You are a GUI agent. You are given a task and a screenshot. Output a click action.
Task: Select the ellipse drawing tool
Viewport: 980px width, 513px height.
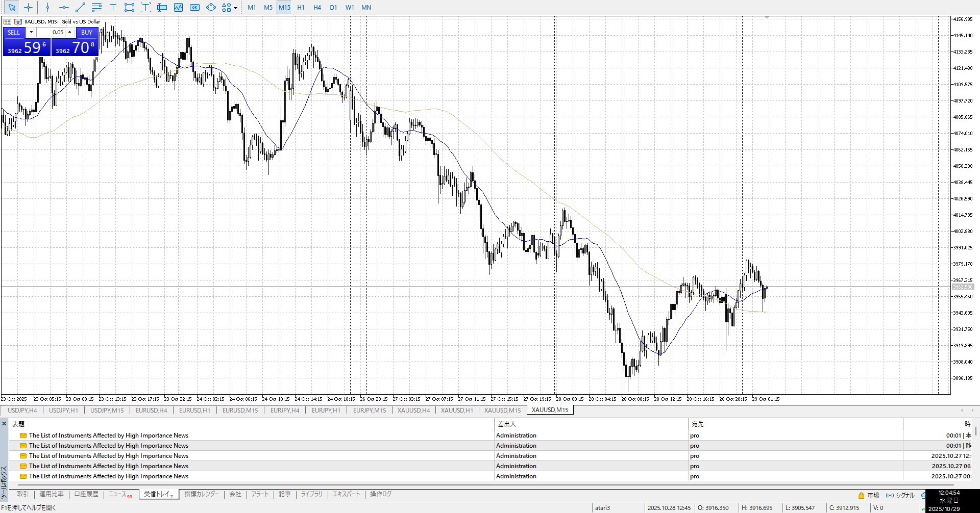(211, 7)
